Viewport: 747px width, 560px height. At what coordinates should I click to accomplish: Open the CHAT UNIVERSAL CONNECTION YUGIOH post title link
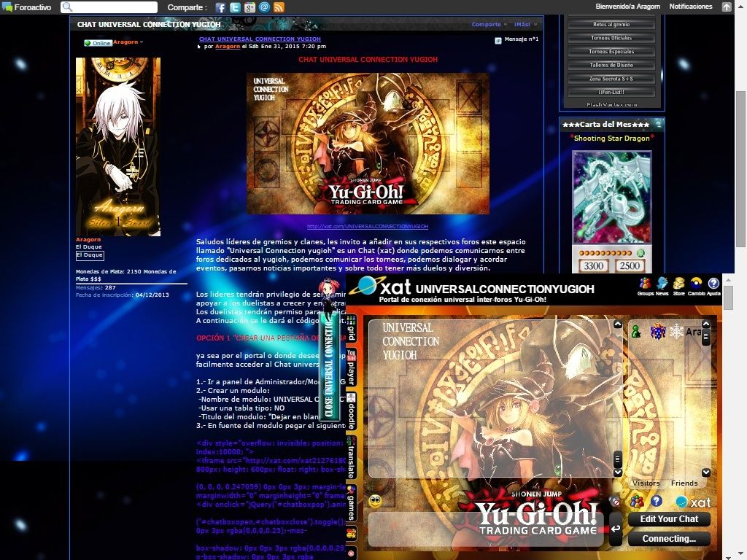click(x=260, y=39)
